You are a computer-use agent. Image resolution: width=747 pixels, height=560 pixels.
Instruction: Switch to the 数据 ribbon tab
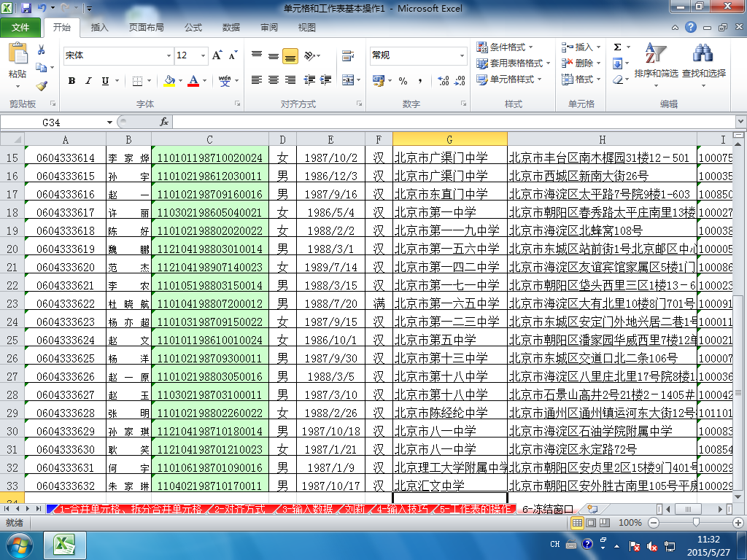(x=231, y=28)
